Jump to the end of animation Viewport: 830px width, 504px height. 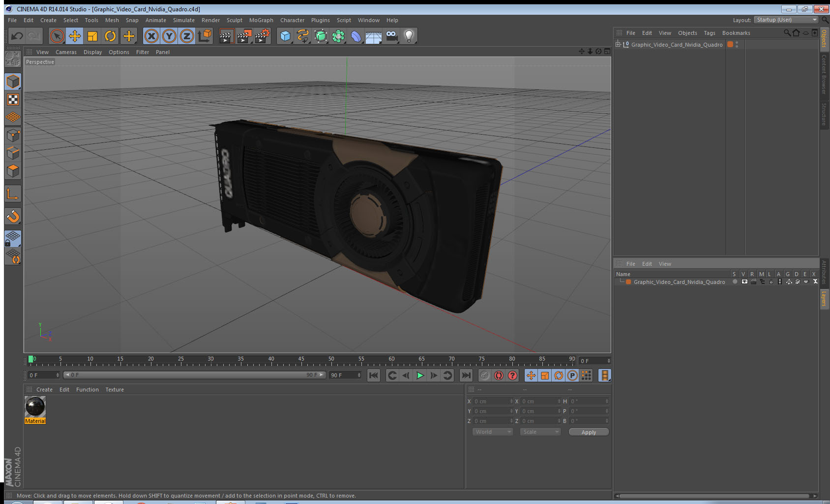[466, 375]
